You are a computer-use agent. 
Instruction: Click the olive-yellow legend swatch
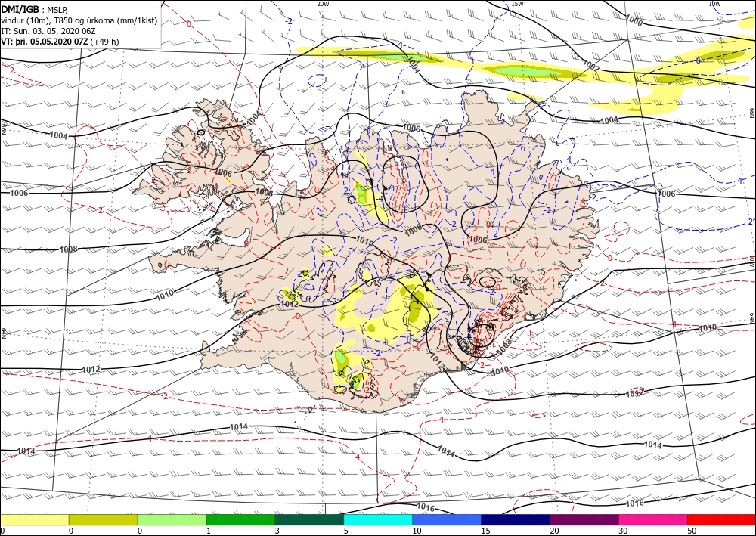(103, 519)
